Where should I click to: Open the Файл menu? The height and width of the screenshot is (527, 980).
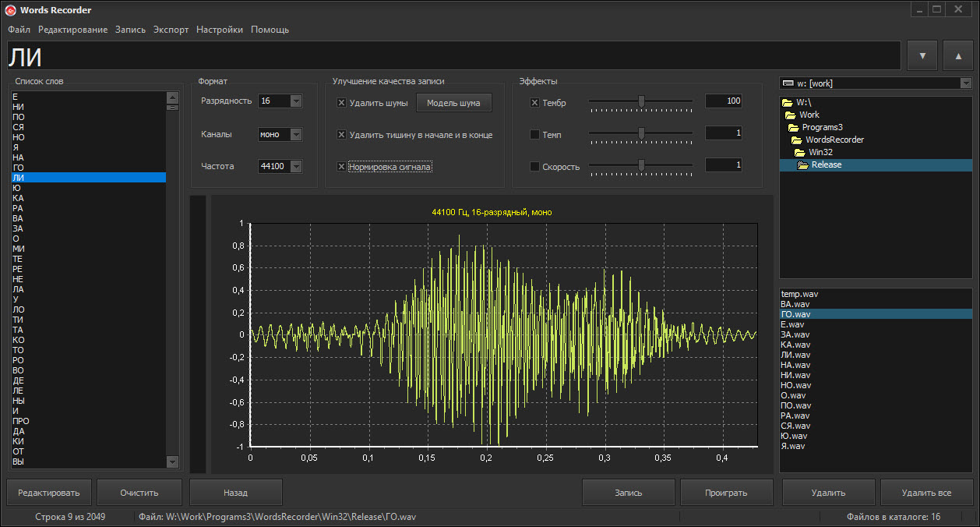(19, 30)
